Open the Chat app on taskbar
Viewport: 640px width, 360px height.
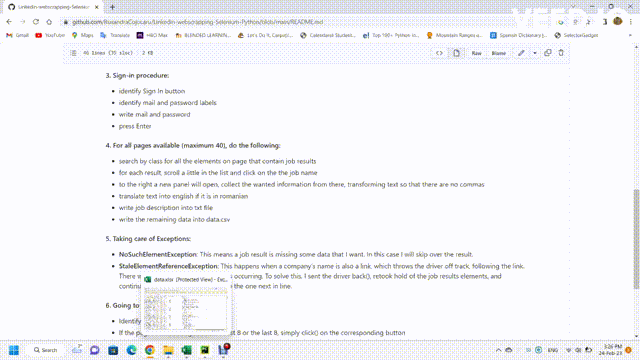[x=95, y=350]
